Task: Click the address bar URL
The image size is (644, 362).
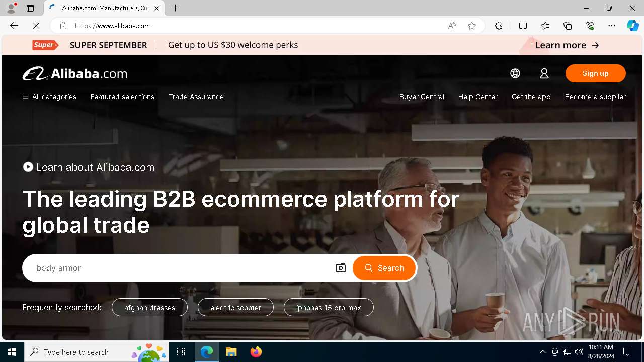Action: (x=112, y=26)
